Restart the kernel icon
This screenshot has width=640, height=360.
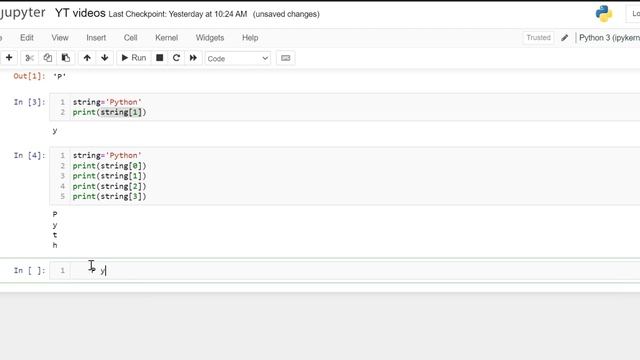176,58
